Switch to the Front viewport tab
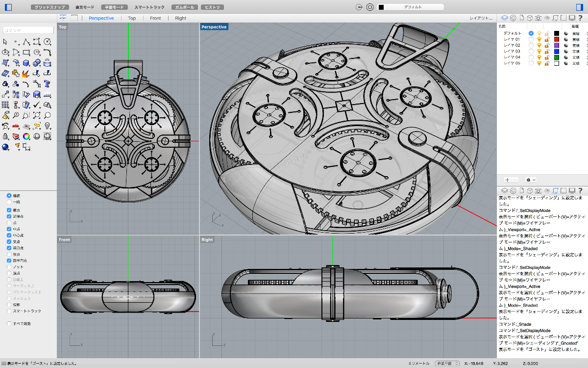The width and height of the screenshot is (588, 368). point(155,18)
